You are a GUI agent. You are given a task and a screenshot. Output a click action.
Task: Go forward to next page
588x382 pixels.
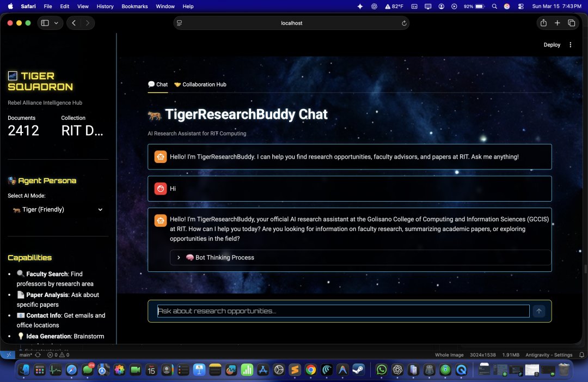click(87, 23)
